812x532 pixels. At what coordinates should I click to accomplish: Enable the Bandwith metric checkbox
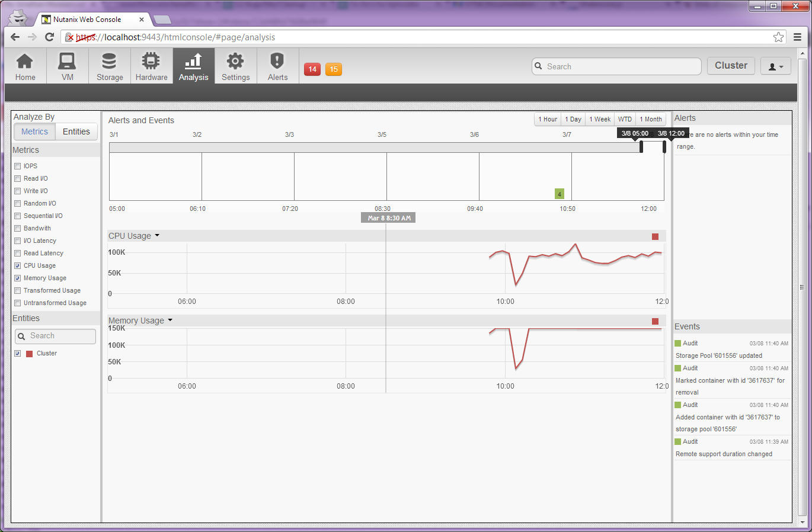click(18, 229)
